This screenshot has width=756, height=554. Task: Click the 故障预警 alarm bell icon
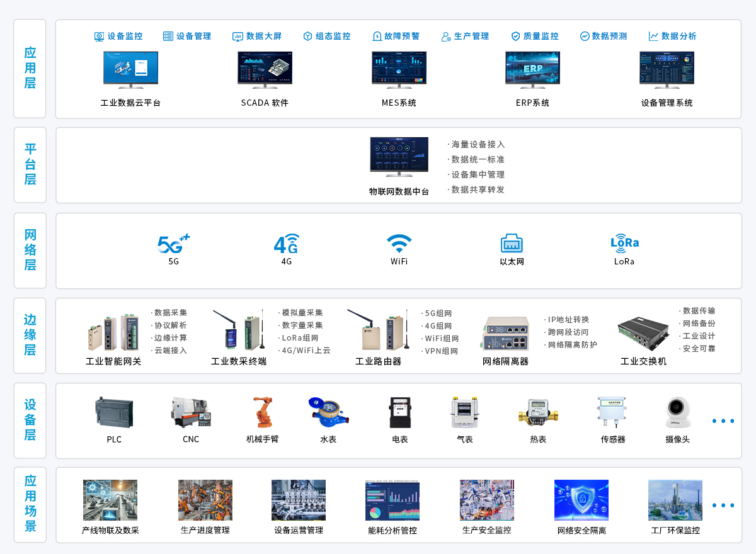click(x=377, y=37)
